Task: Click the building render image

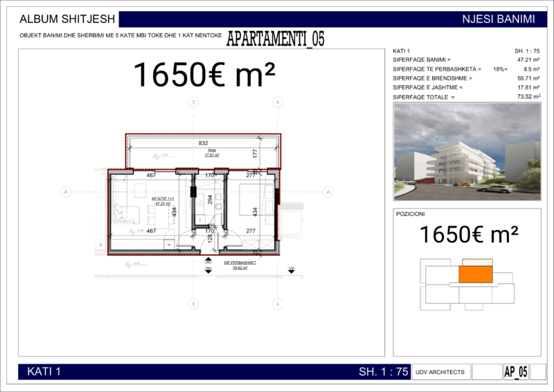Action: [467, 152]
